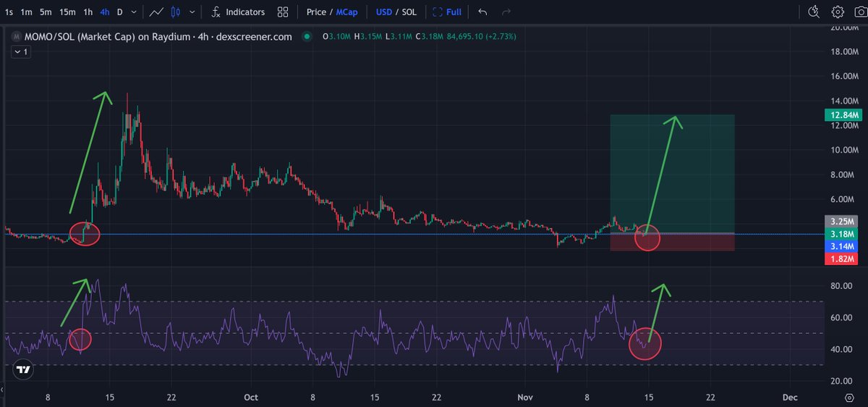Switch chart to Price mode
This screenshot has width=868, height=407.
pos(316,12)
